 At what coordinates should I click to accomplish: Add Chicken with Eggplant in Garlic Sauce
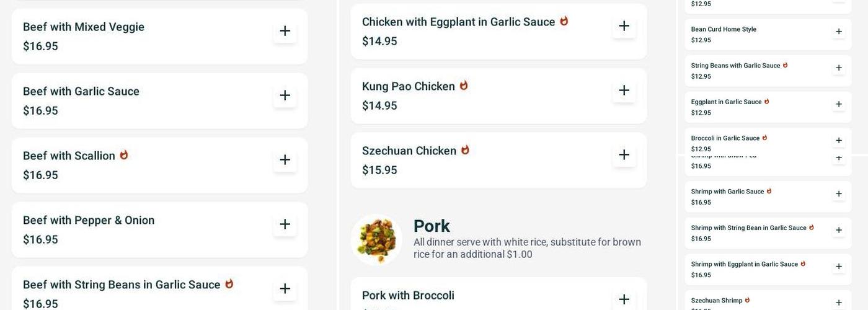pos(624,26)
